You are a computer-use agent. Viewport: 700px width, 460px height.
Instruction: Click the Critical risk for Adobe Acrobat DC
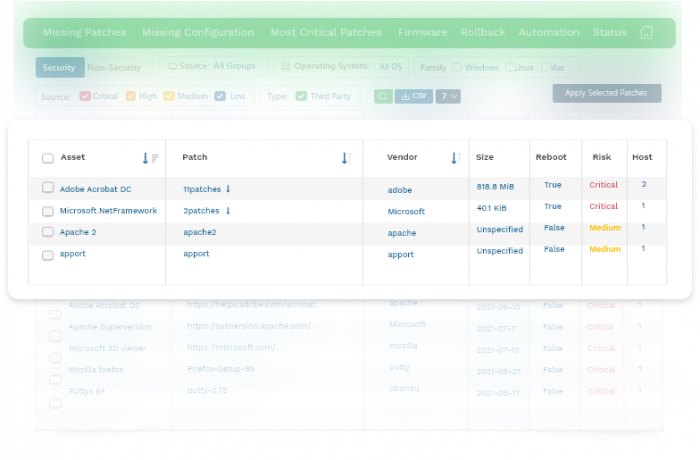pos(603,184)
